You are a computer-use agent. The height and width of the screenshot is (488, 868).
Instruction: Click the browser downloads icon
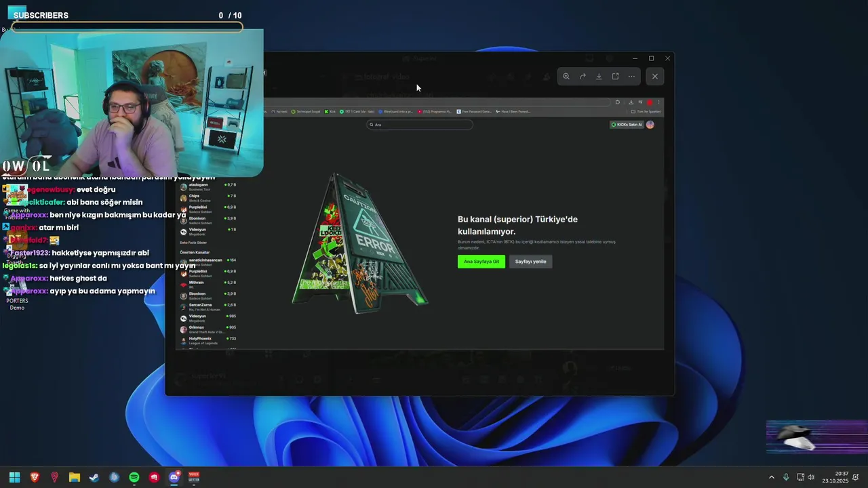[631, 102]
